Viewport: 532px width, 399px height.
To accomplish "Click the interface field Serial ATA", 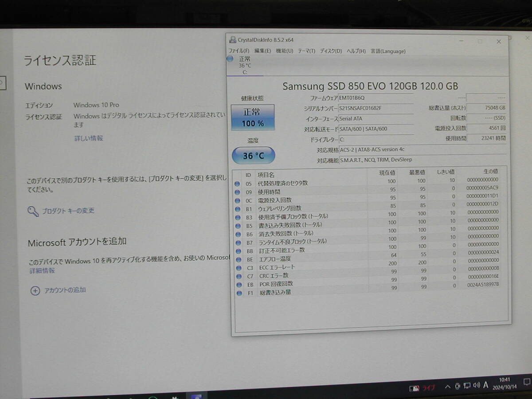I will click(376, 119).
